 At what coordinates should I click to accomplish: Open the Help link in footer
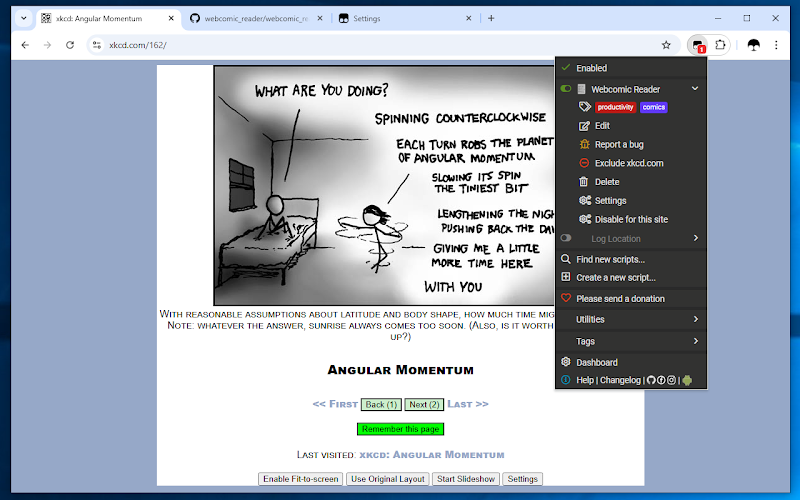click(x=585, y=380)
